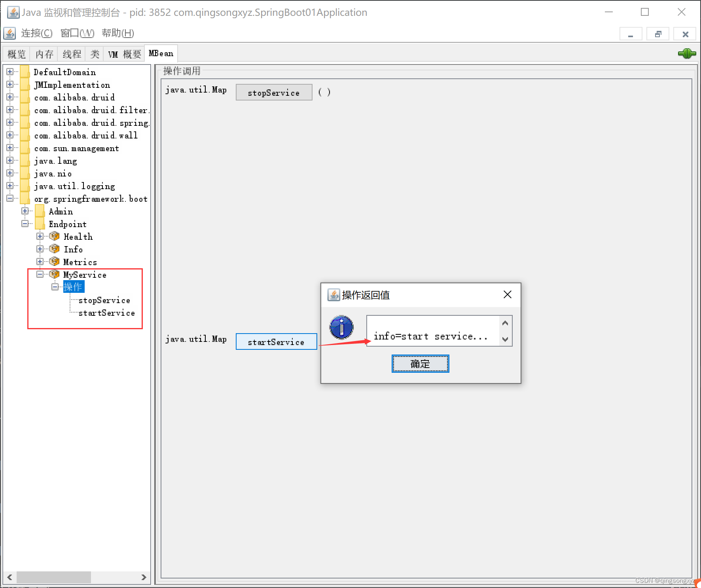
Task: Click tree horizontal scrollbar left arrow
Action: coord(9,577)
